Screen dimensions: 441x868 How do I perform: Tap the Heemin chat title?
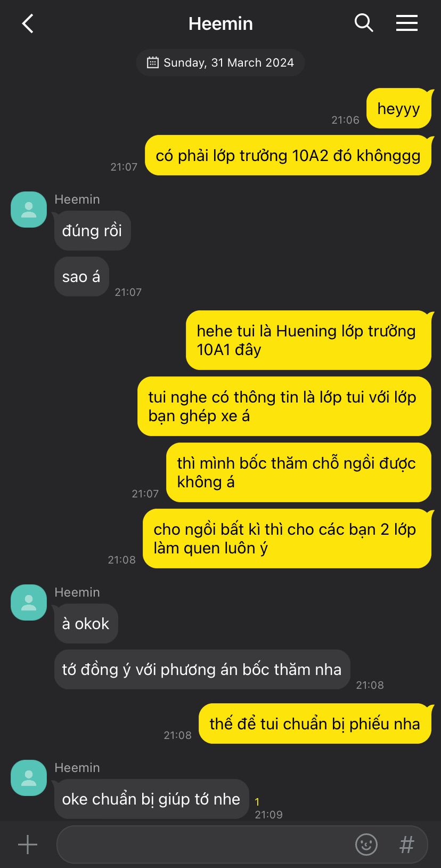pyautogui.click(x=220, y=23)
